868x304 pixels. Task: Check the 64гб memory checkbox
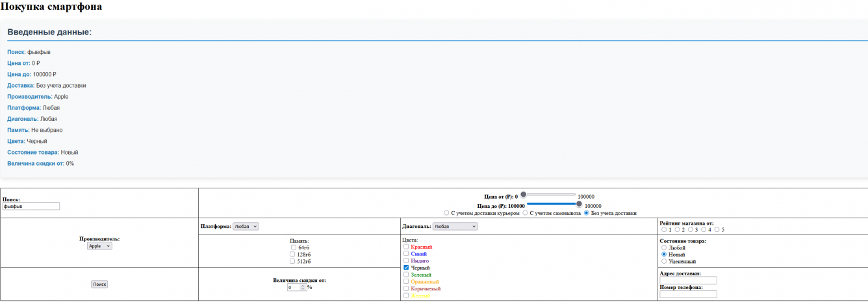294,247
